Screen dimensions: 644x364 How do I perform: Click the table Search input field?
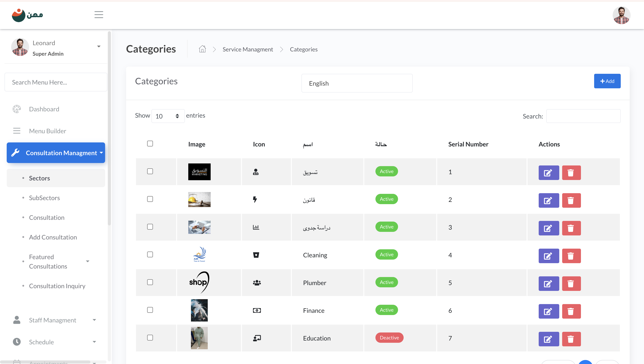click(x=583, y=116)
